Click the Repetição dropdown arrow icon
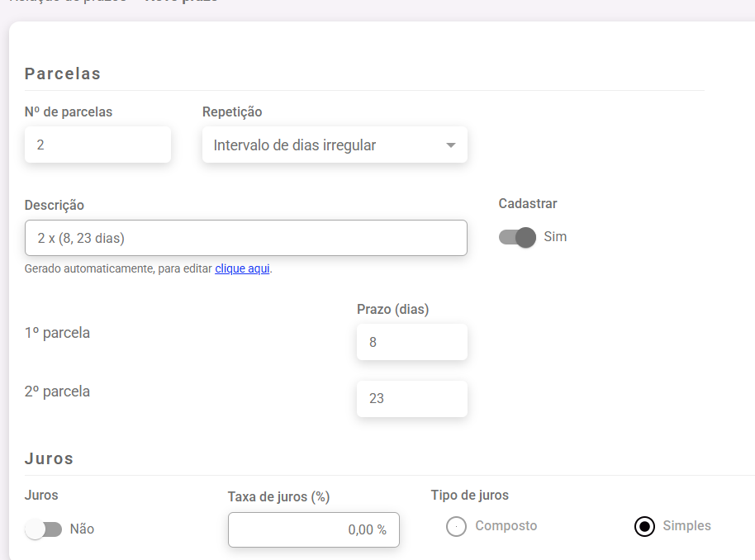Image resolution: width=755 pixels, height=560 pixels. coord(450,145)
